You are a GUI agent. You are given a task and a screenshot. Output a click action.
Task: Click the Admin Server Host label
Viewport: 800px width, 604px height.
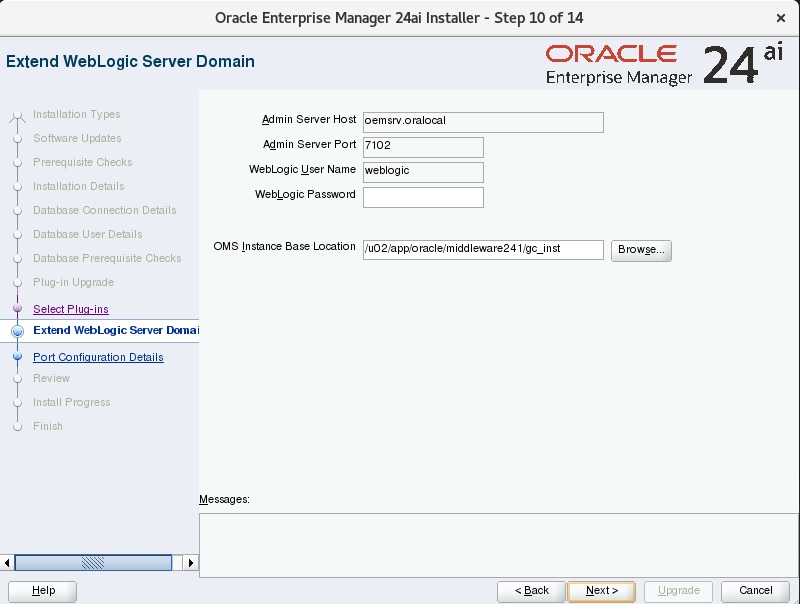pos(309,119)
